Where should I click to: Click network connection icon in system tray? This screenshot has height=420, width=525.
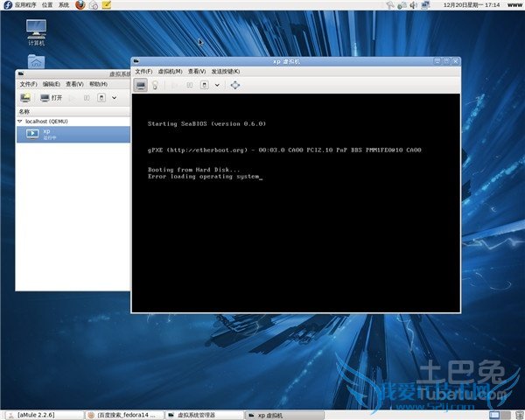[x=425, y=5]
